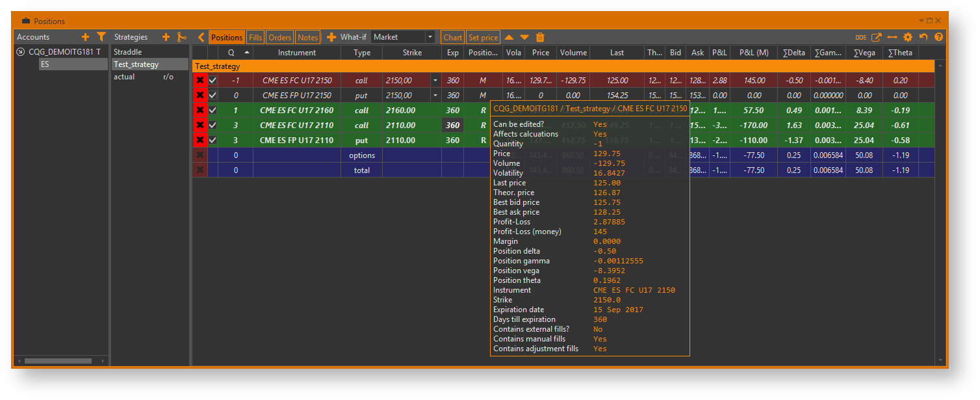Click the ∑Delta column header

tap(794, 53)
